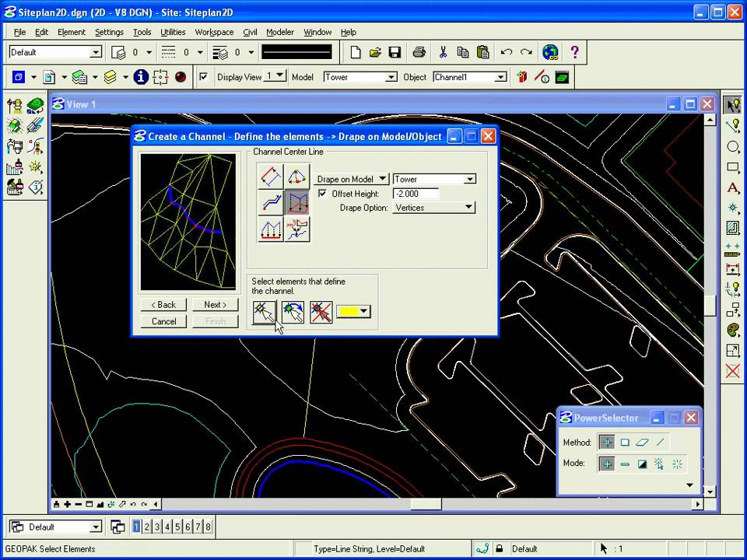Click the Paste clipboard icon
This screenshot has width=747, height=560.
[483, 52]
